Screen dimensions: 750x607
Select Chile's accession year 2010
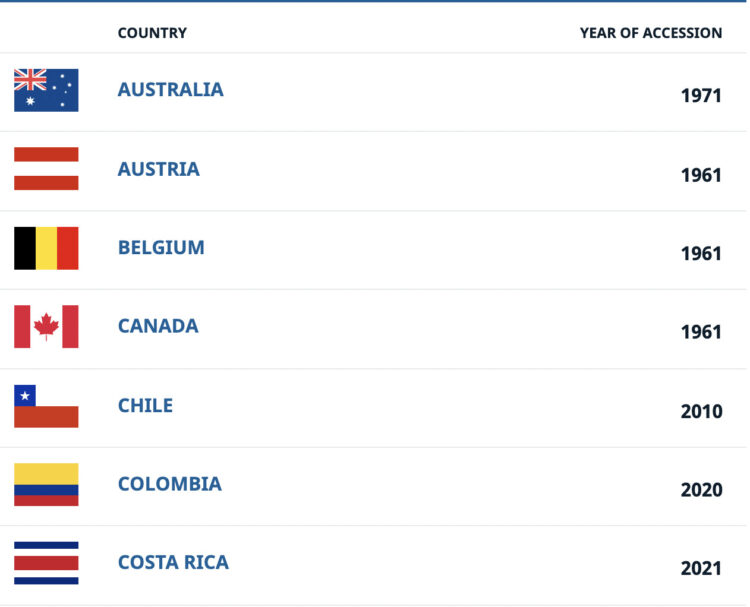tap(701, 411)
